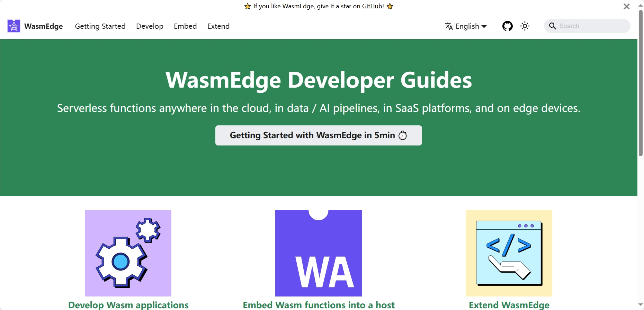The height and width of the screenshot is (310, 644).
Task: Open the GitHub repository icon
Action: coord(508,26)
